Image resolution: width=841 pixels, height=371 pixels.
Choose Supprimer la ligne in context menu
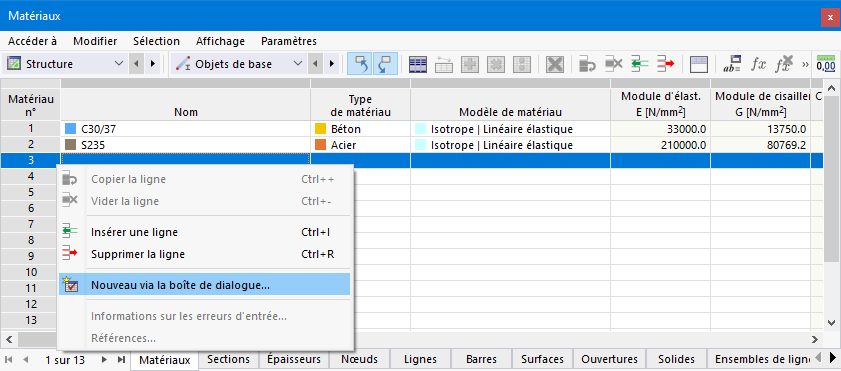204,254
